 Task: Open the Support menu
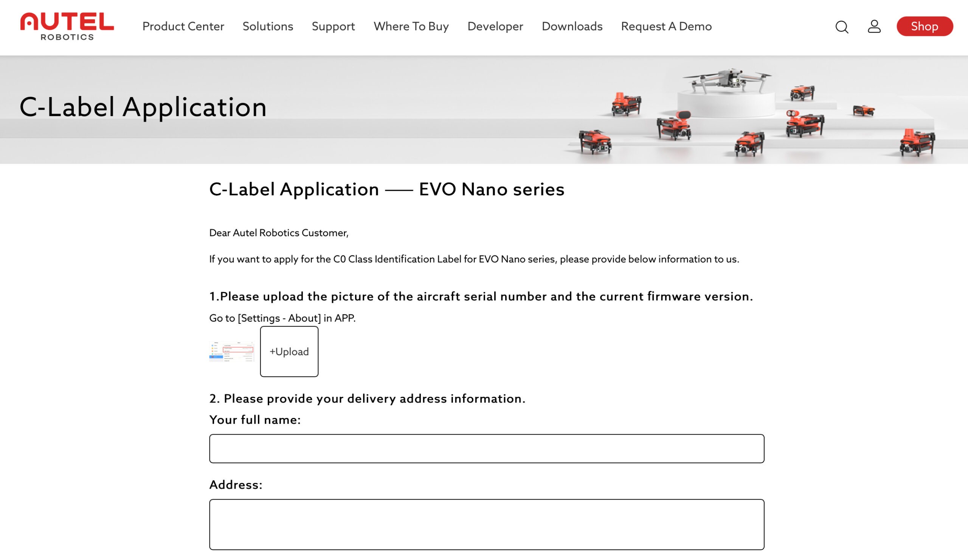(334, 26)
